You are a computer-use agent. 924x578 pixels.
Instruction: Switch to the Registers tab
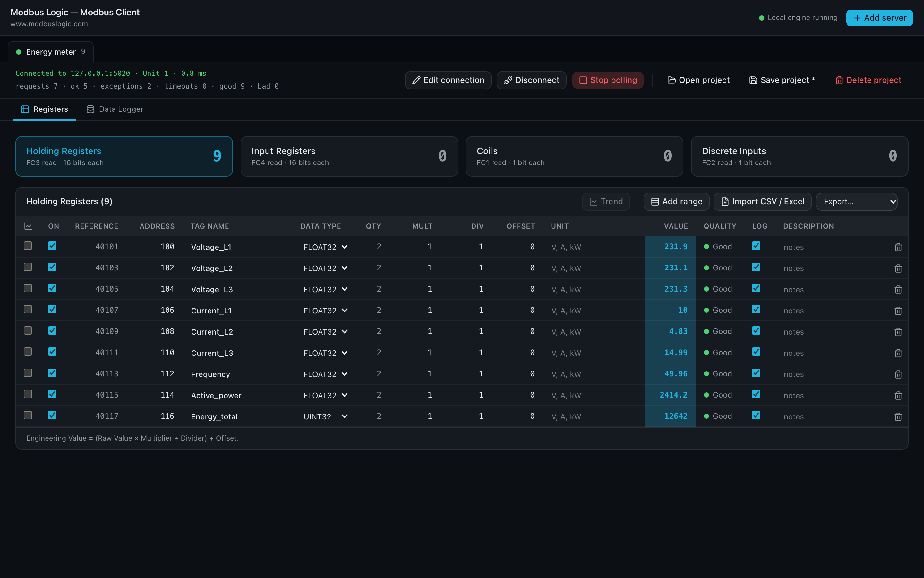click(44, 109)
